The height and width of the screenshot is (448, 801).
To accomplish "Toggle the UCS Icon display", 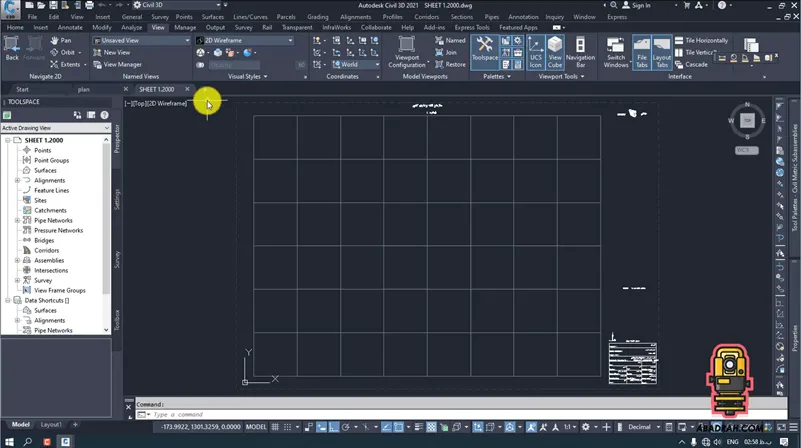I will click(535, 52).
